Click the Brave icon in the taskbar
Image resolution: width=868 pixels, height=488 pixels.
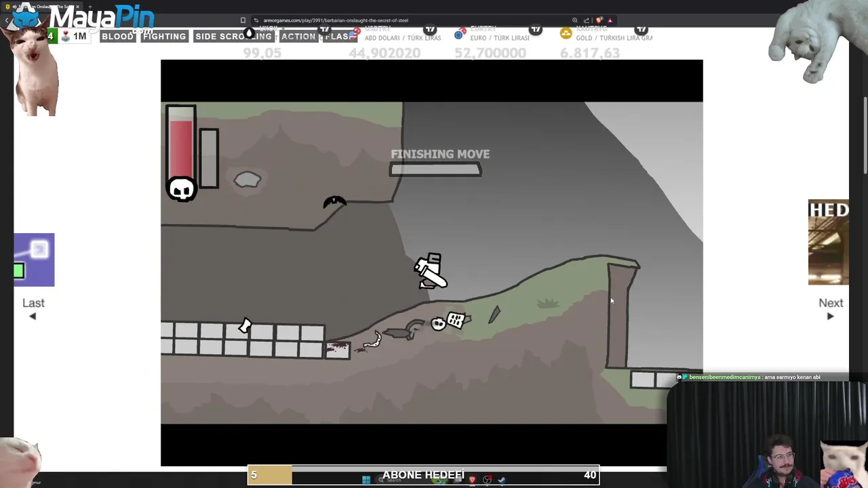coord(473,480)
